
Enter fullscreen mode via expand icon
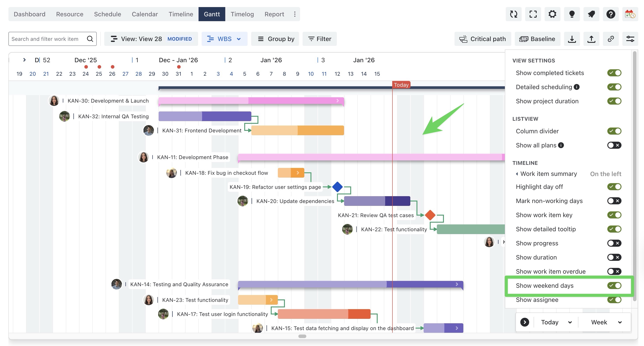[533, 14]
